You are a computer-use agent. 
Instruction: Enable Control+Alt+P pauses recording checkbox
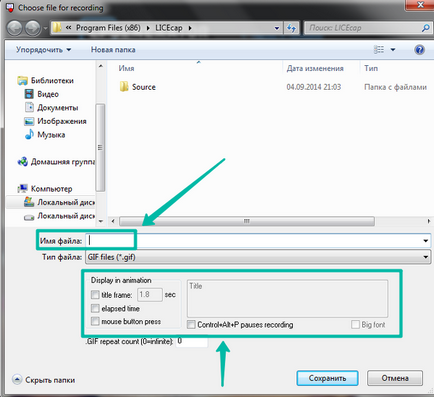191,325
